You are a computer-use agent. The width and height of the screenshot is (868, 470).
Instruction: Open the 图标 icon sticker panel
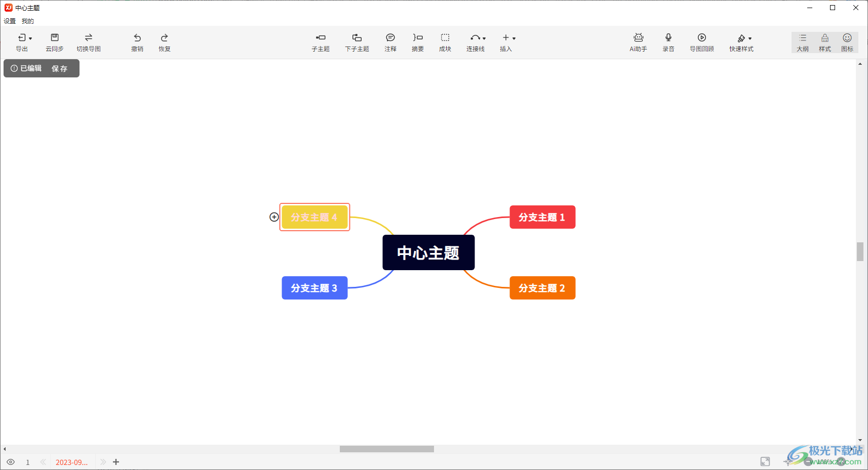tap(847, 42)
